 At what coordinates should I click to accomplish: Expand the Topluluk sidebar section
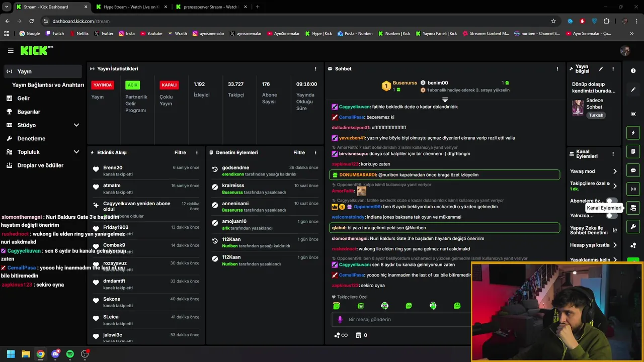pyautogui.click(x=76, y=152)
